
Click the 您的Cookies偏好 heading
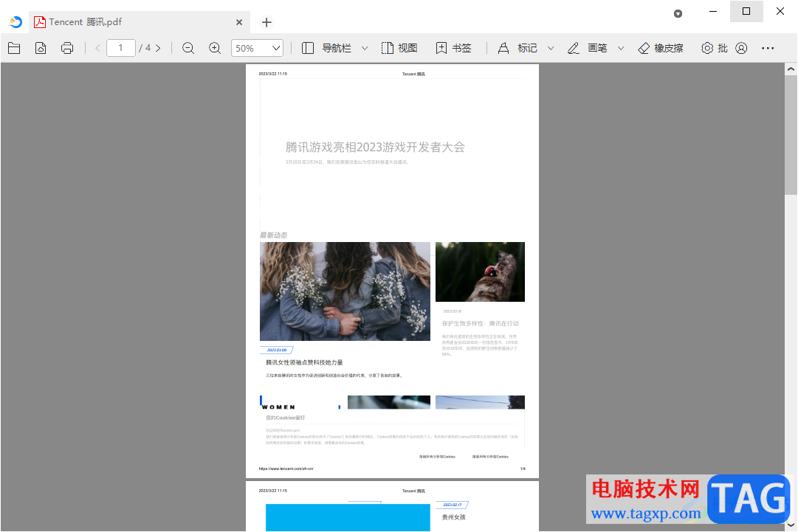pos(285,418)
